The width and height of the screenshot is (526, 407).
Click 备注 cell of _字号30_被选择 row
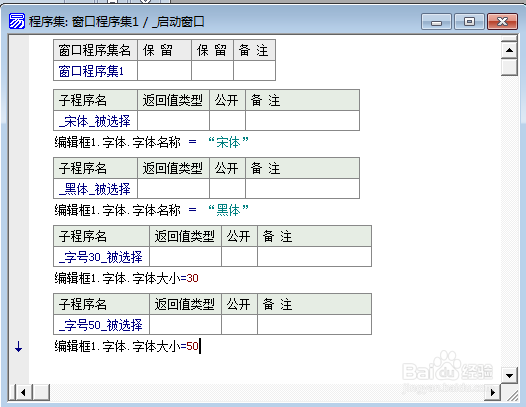[x=314, y=257]
